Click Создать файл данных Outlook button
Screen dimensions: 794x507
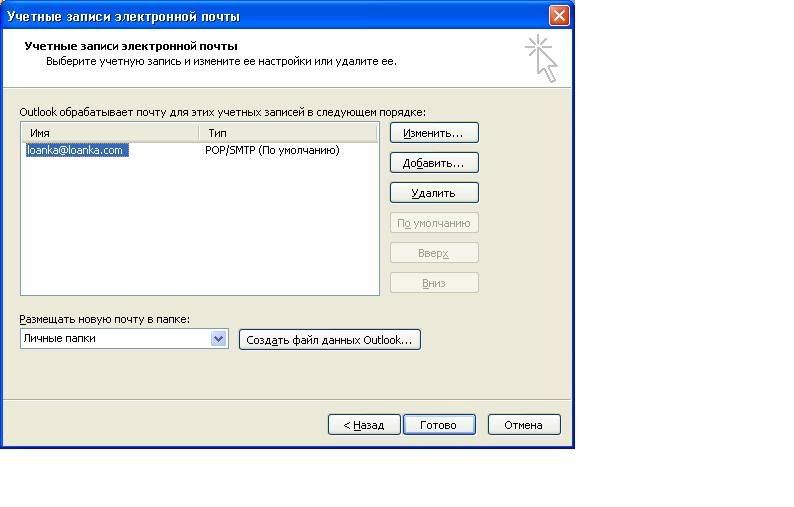pos(329,340)
